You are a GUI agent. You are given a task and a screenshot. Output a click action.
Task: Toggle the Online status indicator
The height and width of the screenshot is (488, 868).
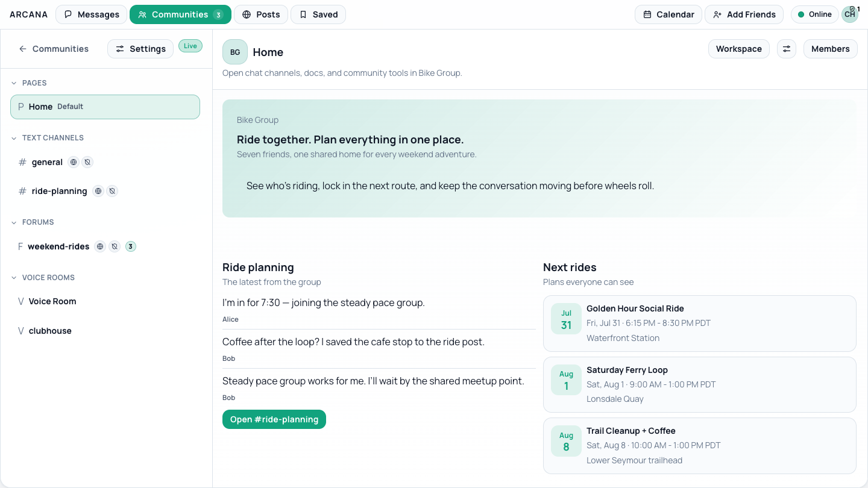814,14
